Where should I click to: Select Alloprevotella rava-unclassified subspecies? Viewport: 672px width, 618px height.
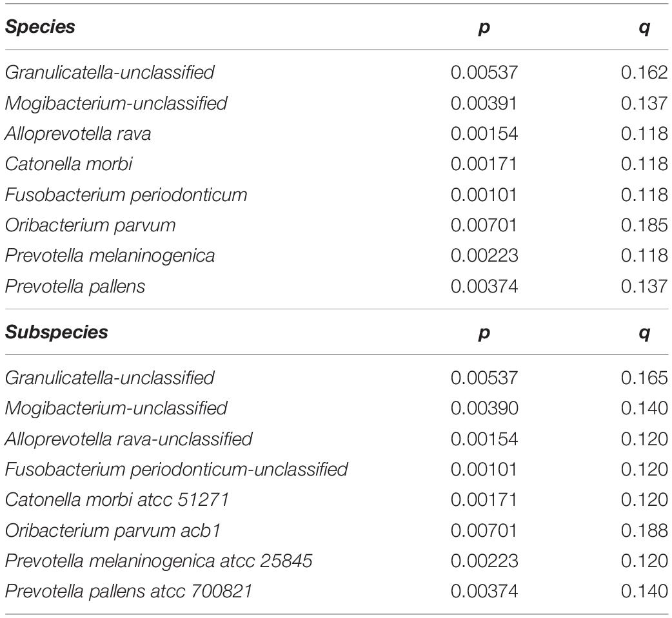[x=128, y=439]
